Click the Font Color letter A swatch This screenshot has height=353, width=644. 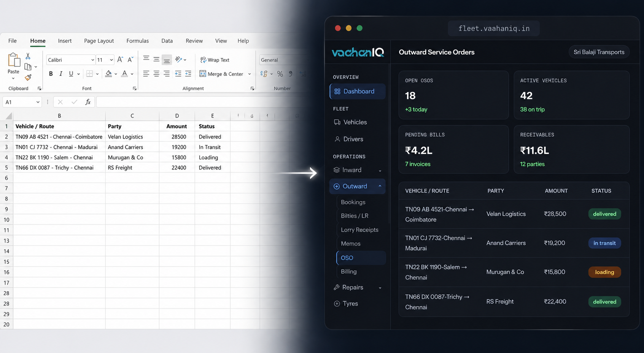(124, 74)
